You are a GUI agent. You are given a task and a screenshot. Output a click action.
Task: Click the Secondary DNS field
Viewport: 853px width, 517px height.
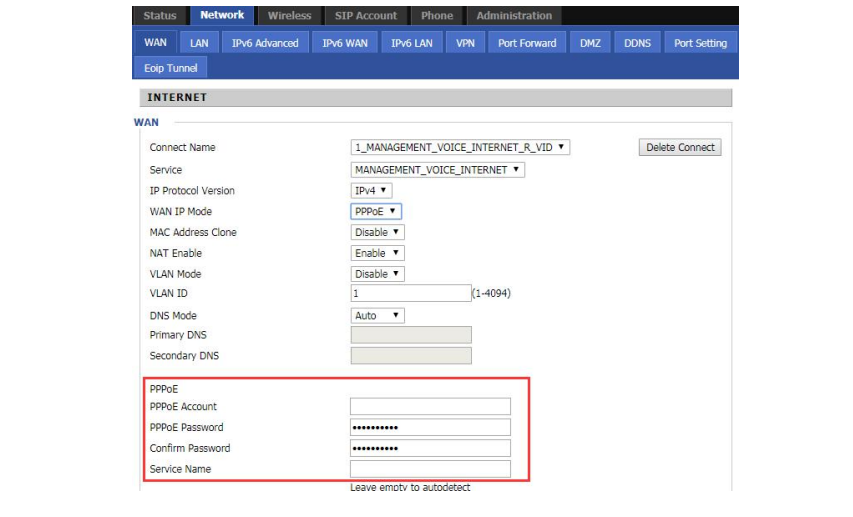pos(411,356)
